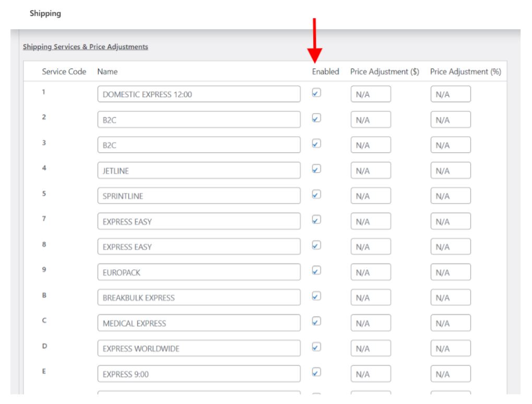Edit the DOMESTIC EXPRESS 12:00 name field
532x404 pixels.
[x=199, y=94]
